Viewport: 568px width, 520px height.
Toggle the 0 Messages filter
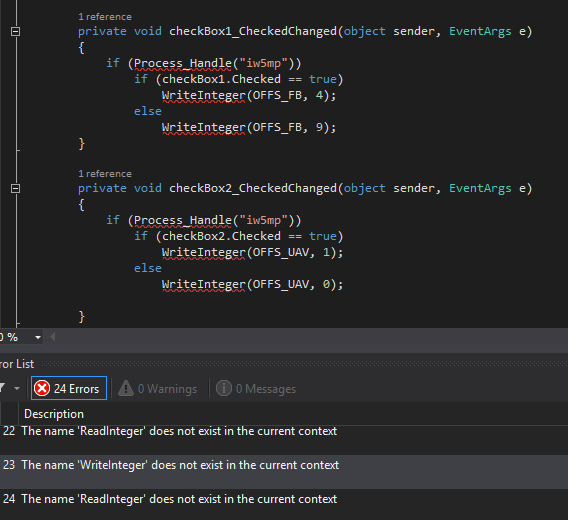[256, 388]
